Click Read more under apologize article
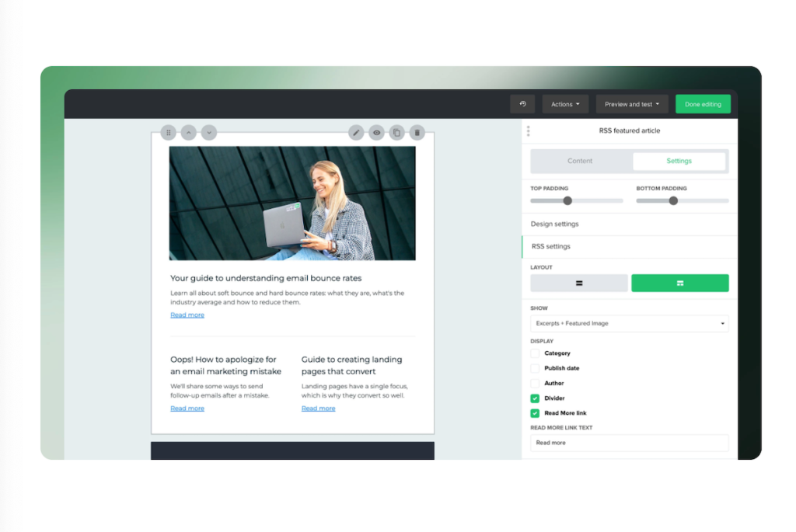796x532 pixels. click(x=187, y=409)
